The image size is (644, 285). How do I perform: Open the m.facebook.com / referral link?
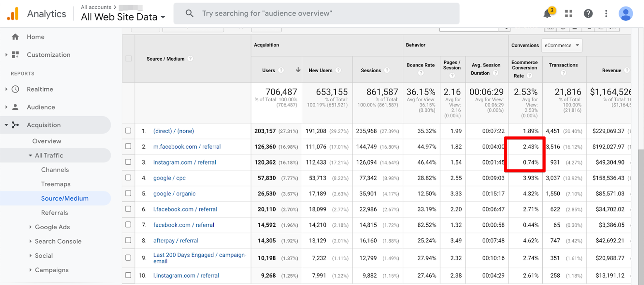point(187,147)
